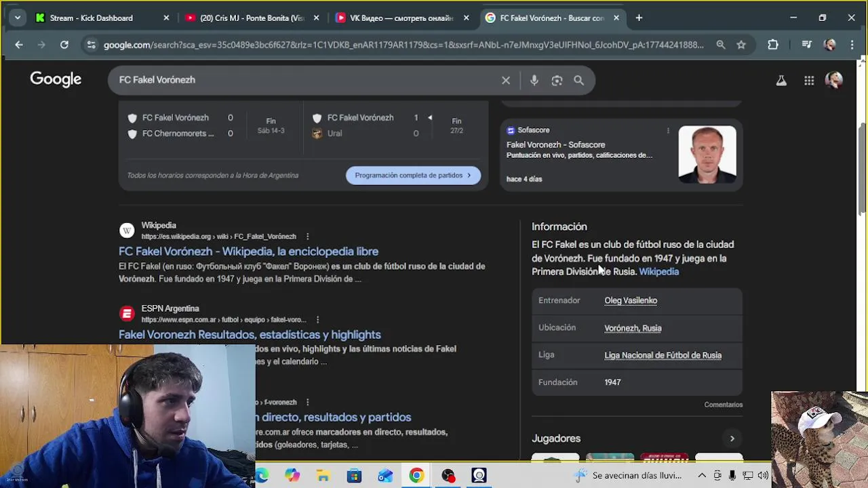Open Microsoft Edge from the taskbar

[262, 476]
